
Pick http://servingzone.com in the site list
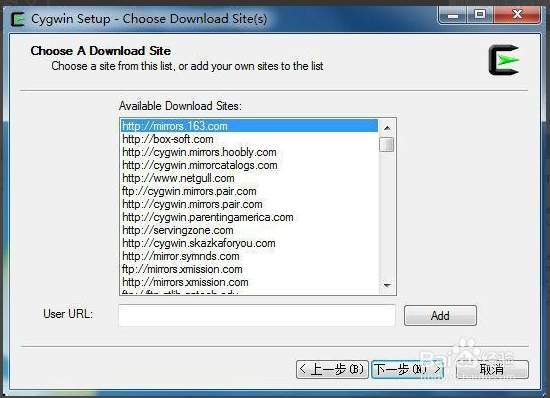249,230
